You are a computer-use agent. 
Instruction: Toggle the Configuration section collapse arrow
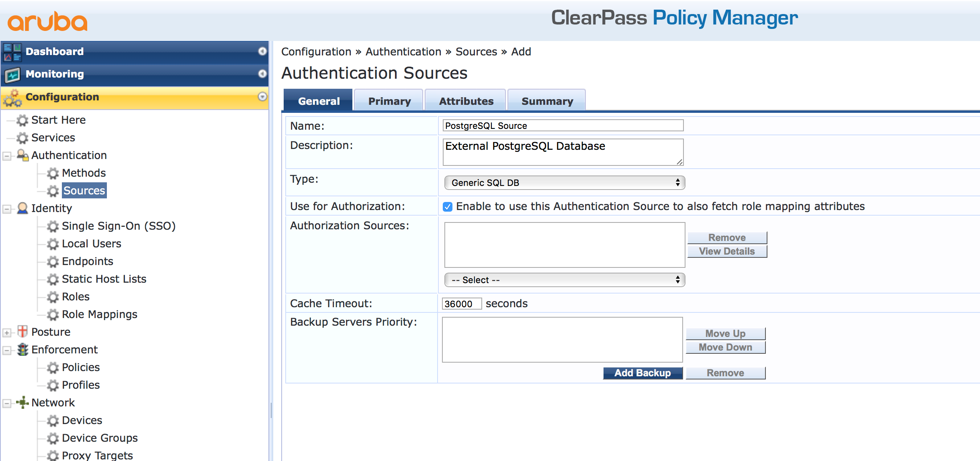[x=262, y=97]
